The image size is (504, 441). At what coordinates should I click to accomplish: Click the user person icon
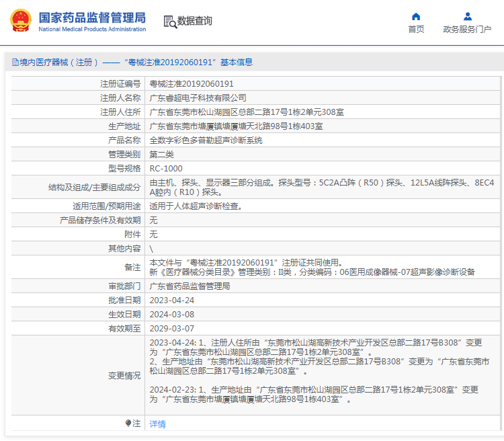point(468,16)
